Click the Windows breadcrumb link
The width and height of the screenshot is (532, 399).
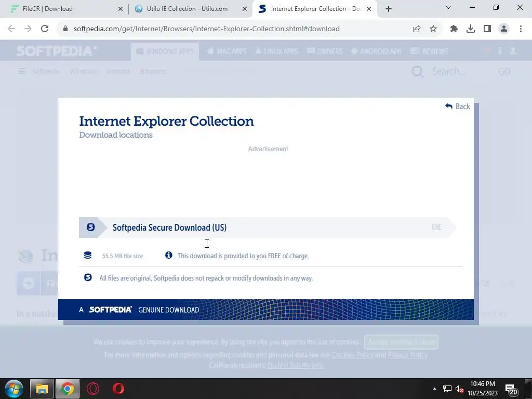(83, 71)
